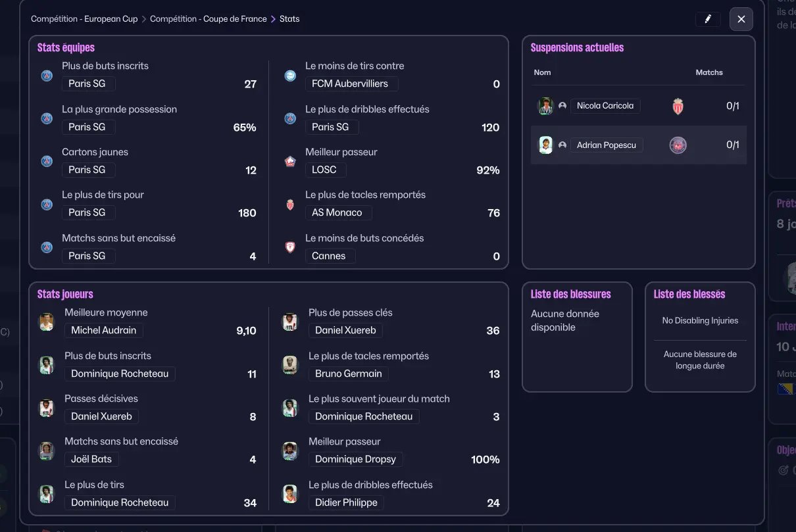Open Adrian Popescu's suspension entry name
Image resolution: width=796 pixels, height=532 pixels.
point(606,145)
